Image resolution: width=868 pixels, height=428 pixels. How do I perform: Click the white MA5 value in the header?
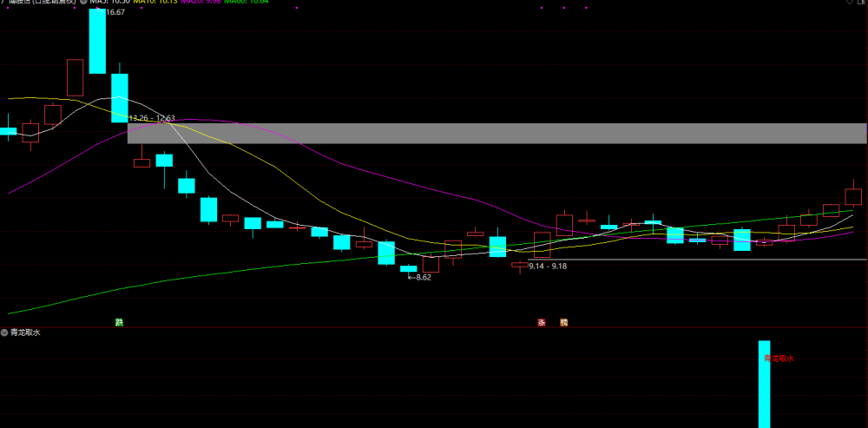tap(111, 2)
